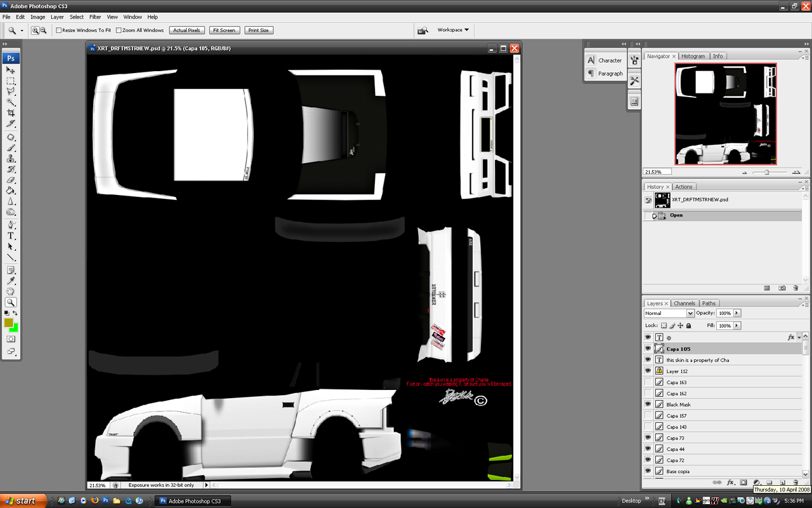Select the Horizontal Type tool
This screenshot has width=812, height=508.
pos(11,236)
